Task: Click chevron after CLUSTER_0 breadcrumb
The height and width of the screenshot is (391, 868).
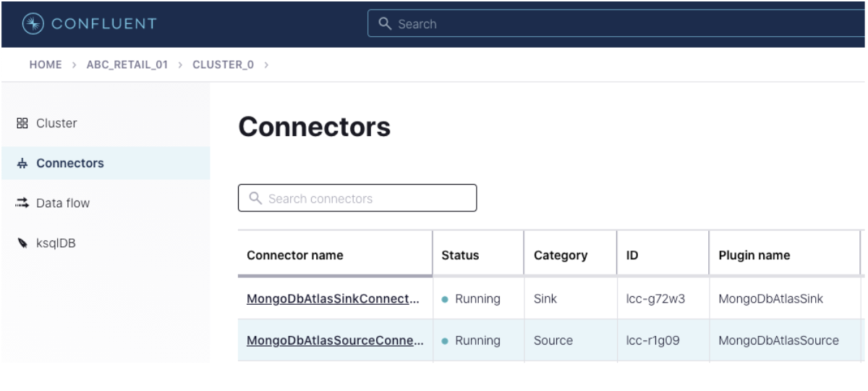Action: pyautogui.click(x=266, y=65)
